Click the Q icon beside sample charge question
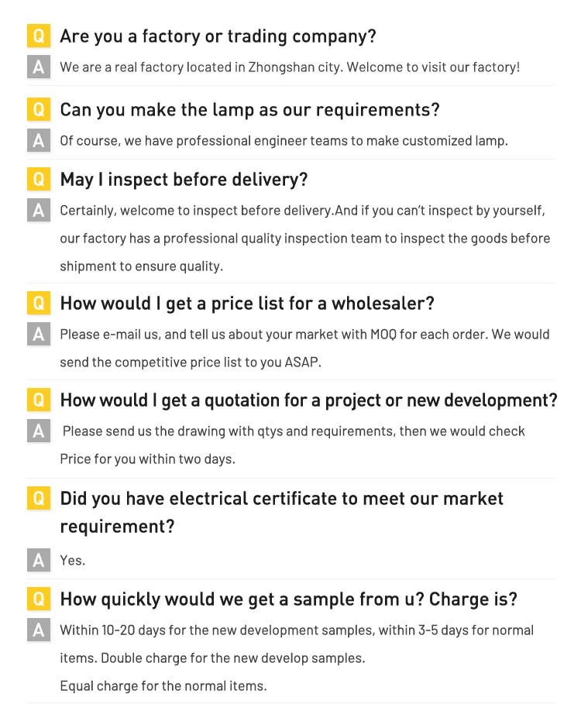 39,599
